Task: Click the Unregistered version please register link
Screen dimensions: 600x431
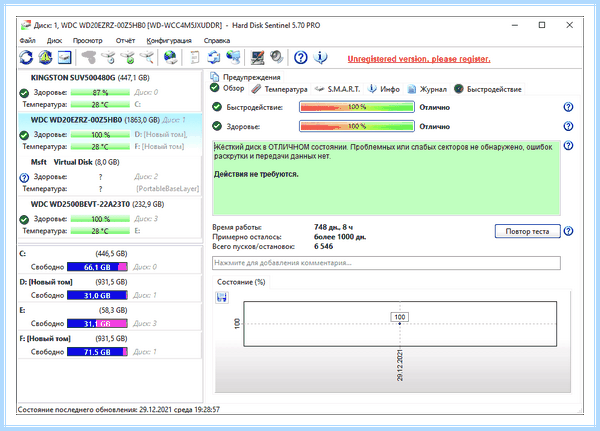Action: pyautogui.click(x=419, y=59)
